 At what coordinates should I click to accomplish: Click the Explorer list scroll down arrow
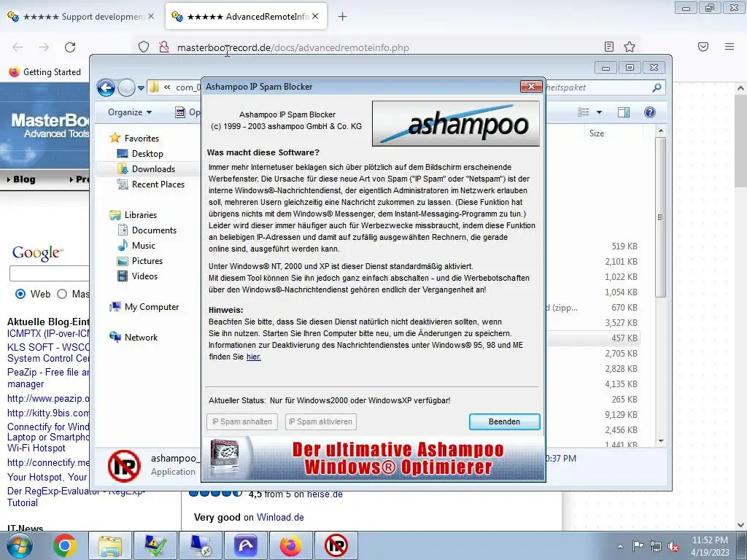pos(661,441)
